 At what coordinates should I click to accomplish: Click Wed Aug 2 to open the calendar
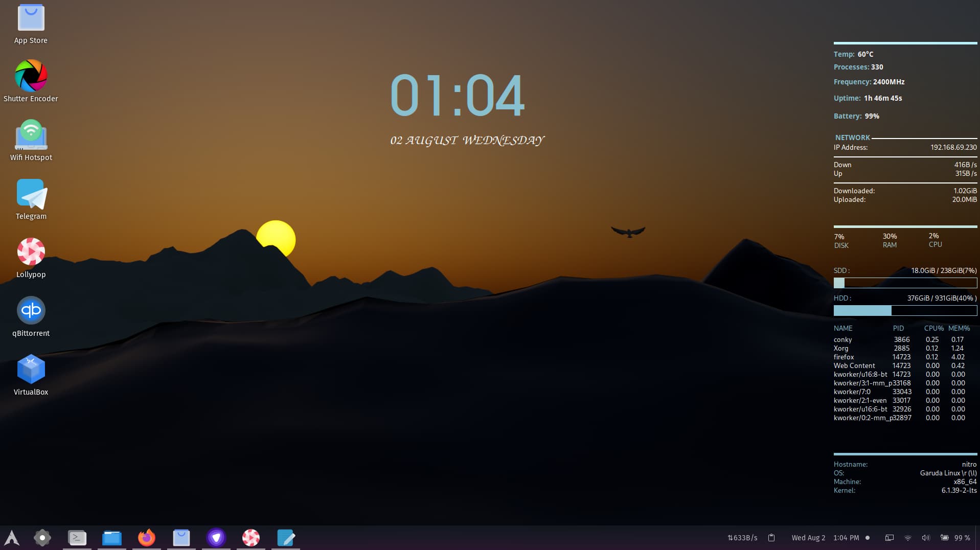point(808,537)
